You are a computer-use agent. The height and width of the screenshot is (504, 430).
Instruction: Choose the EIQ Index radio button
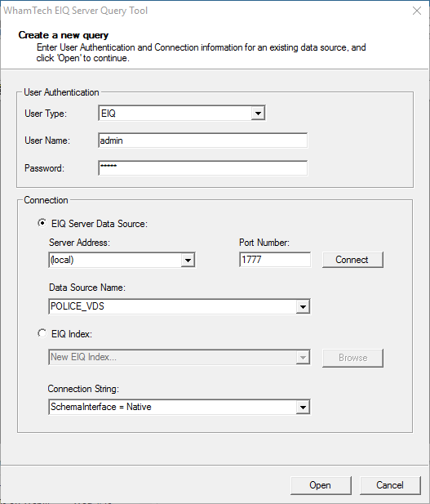coord(42,333)
